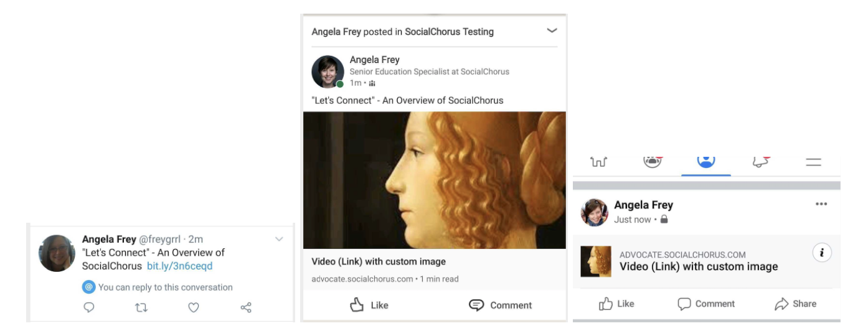Viewport: 868px width, 336px height.
Task: Expand the LinkedIn post options chevron
Action: point(552,30)
